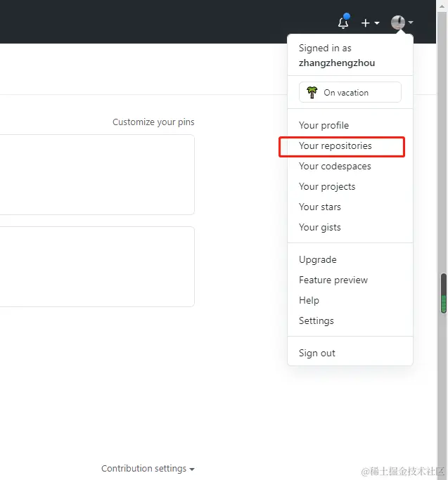
Task: View Your stars
Action: pyautogui.click(x=320, y=207)
